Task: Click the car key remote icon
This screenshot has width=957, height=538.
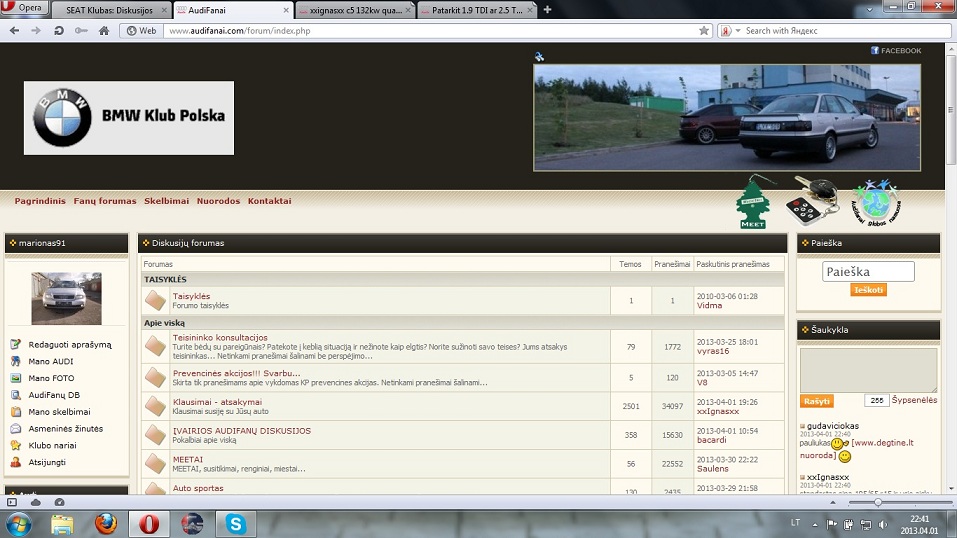Action: click(x=812, y=200)
